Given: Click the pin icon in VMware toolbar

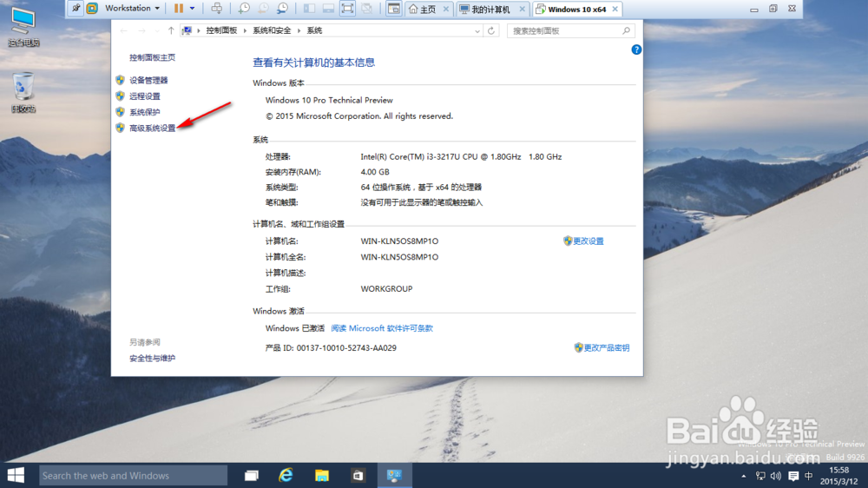Looking at the screenshot, I should tap(76, 9).
